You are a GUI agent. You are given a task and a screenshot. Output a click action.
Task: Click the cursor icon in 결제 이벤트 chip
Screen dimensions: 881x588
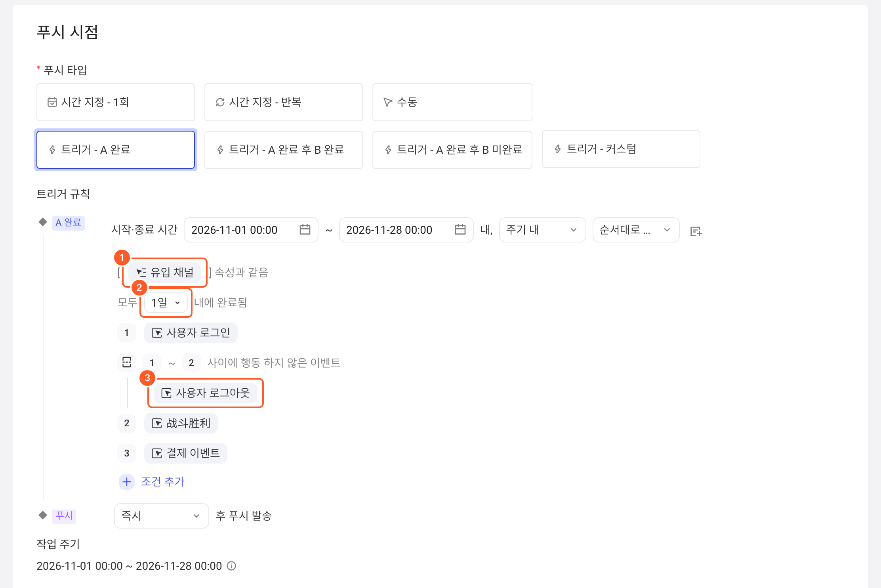click(x=157, y=453)
